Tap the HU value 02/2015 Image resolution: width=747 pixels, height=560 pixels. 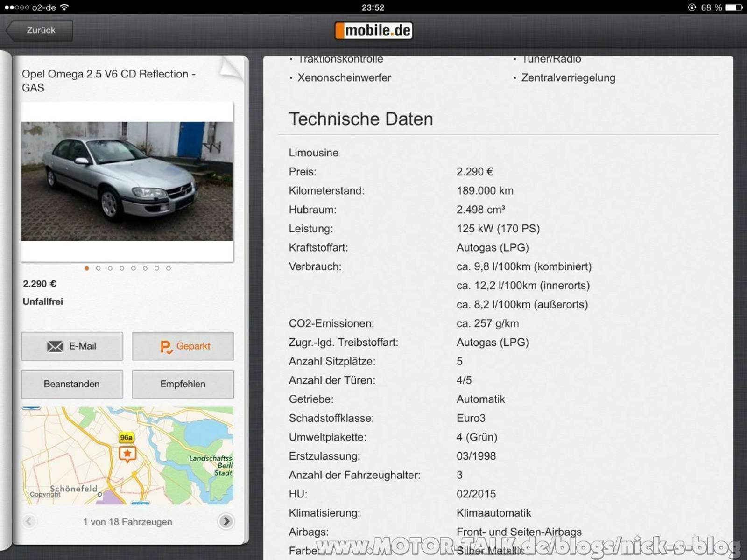tap(476, 494)
